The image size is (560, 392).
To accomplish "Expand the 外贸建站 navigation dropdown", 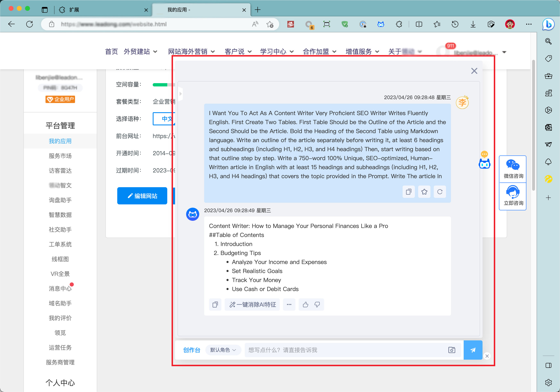I will tap(140, 52).
